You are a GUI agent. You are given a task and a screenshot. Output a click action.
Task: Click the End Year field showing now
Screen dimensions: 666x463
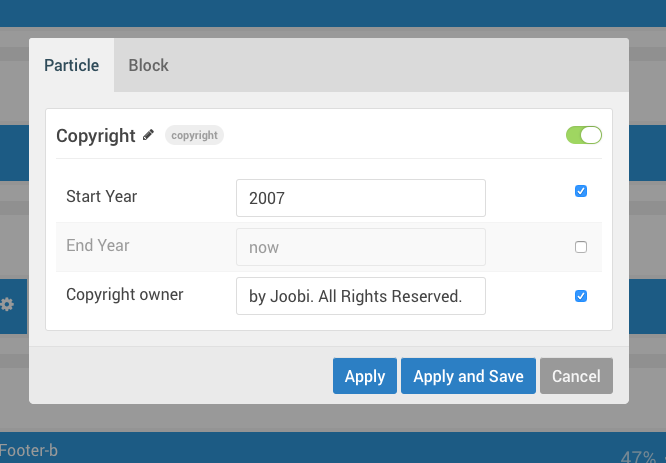[x=361, y=247]
